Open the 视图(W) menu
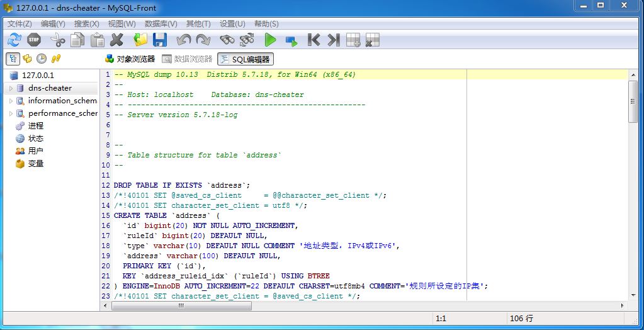The height and width of the screenshot is (330, 644). (122, 24)
